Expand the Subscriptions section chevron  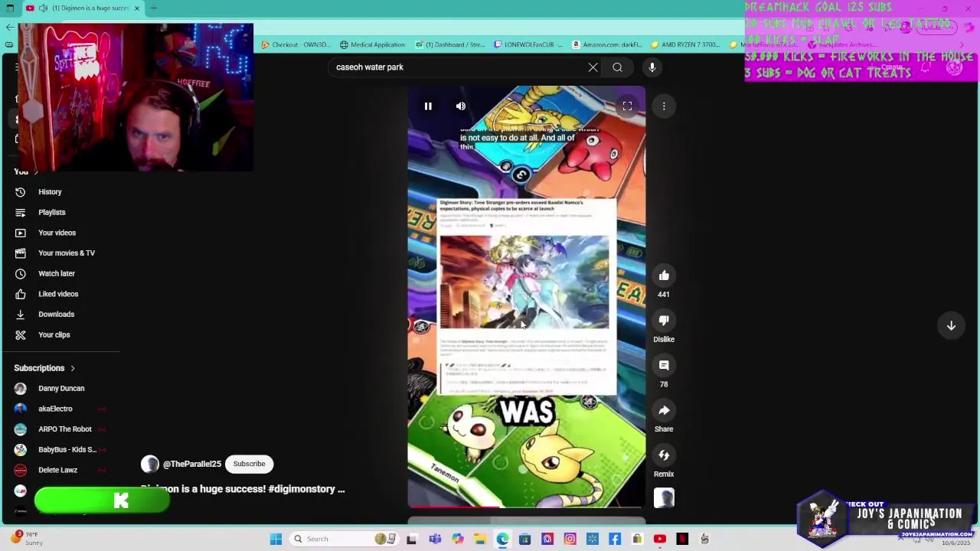73,369
